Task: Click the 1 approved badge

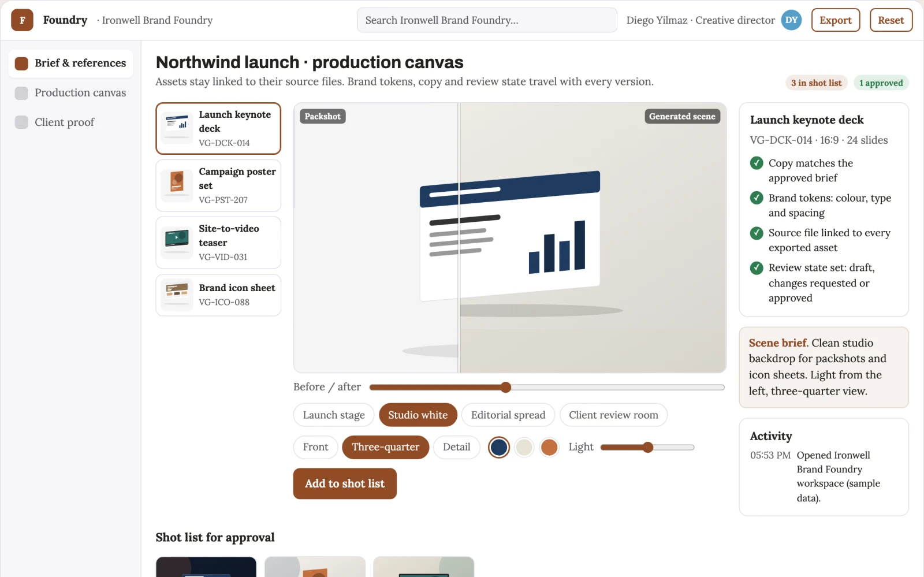Action: pyautogui.click(x=881, y=83)
